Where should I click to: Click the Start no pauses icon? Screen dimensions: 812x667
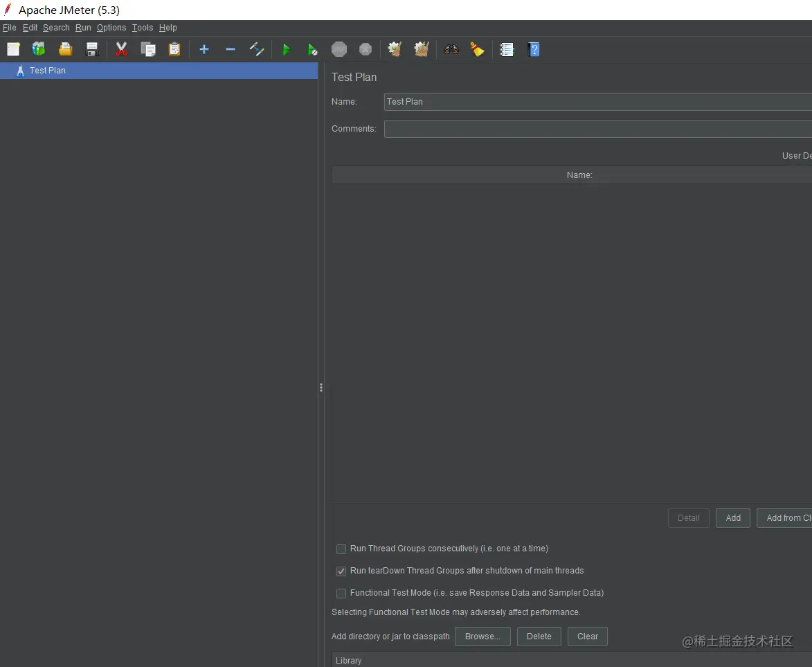click(x=312, y=49)
